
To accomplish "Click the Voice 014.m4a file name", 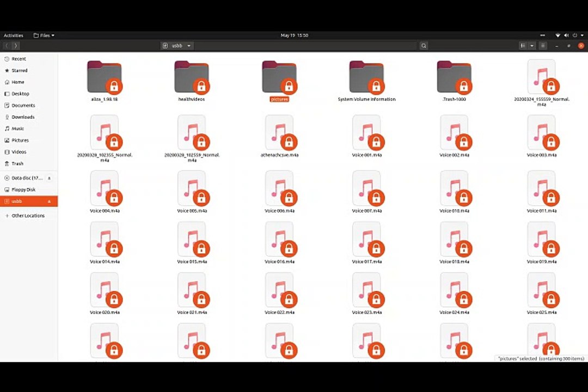I will 105,262.
